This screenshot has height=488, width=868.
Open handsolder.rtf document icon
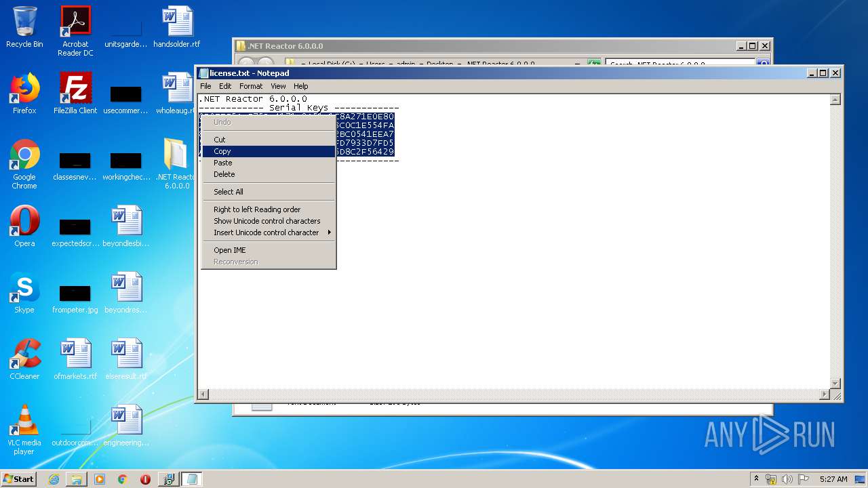point(177,27)
